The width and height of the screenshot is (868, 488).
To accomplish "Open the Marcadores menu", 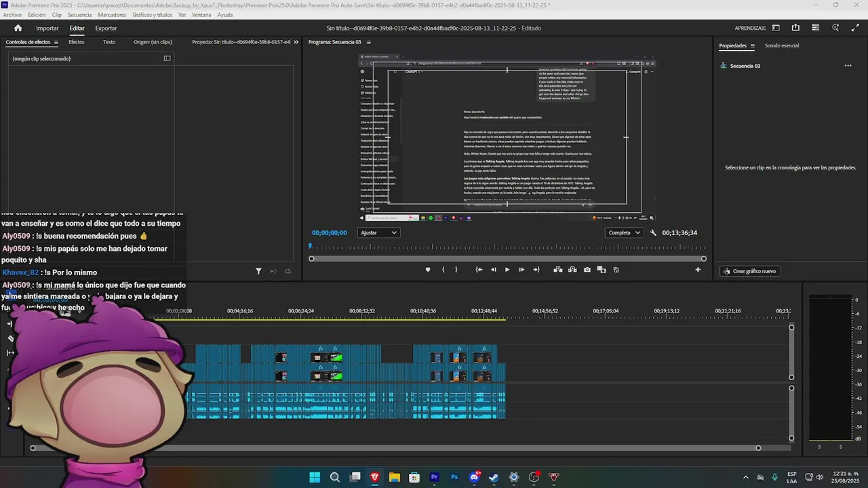I will click(112, 15).
